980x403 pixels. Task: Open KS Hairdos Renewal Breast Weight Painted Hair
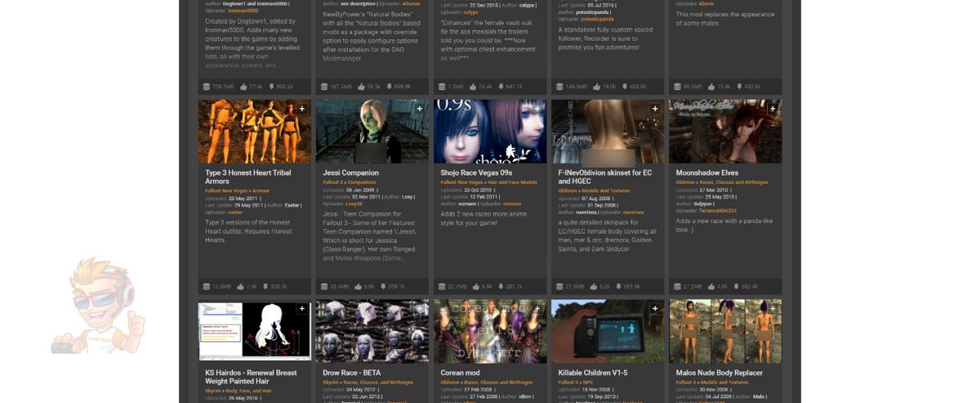pos(251,376)
